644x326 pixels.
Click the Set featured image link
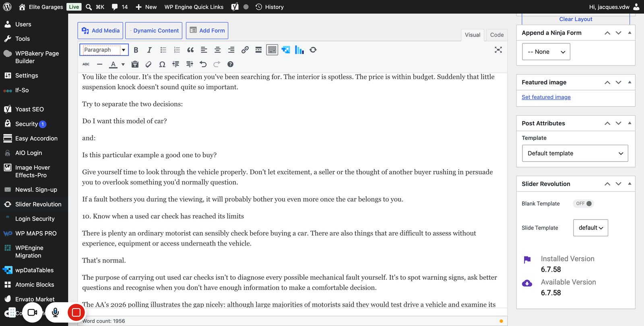point(546,97)
